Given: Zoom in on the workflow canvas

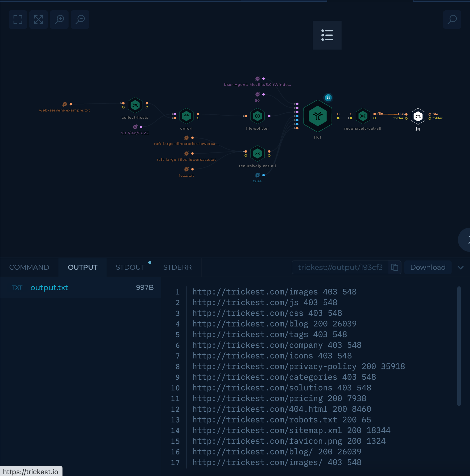Looking at the screenshot, I should tap(59, 20).
